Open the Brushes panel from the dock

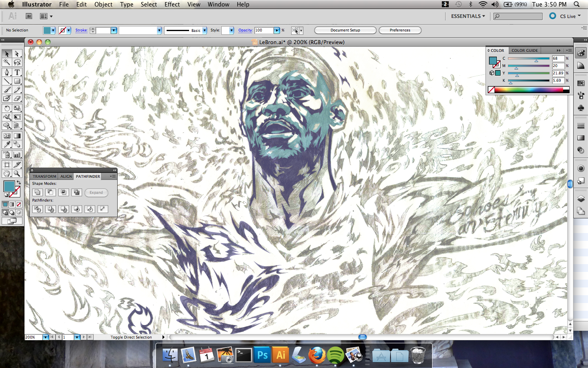(x=581, y=96)
